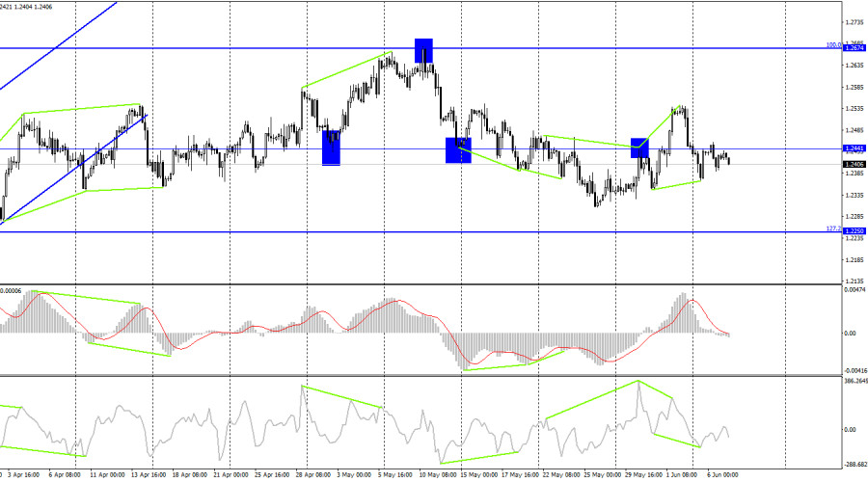Click the 22 May 08:00 time label

[x=560, y=475]
